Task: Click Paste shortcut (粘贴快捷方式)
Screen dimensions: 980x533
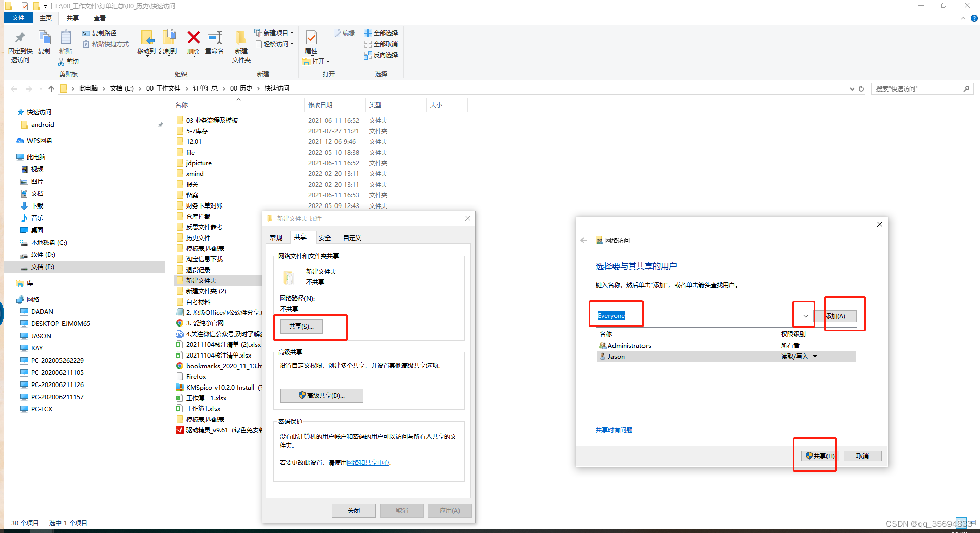Action: [x=106, y=44]
